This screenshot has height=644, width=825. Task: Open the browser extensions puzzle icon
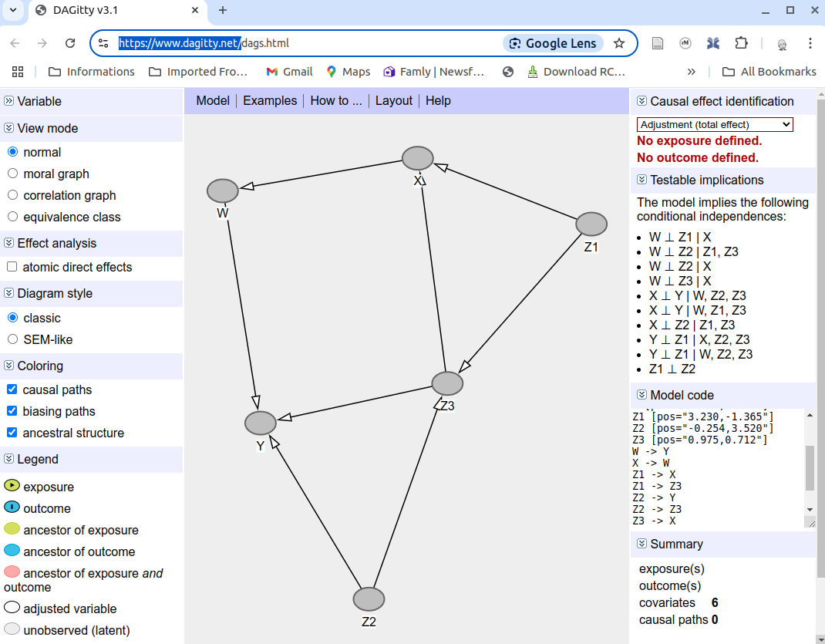tap(741, 43)
